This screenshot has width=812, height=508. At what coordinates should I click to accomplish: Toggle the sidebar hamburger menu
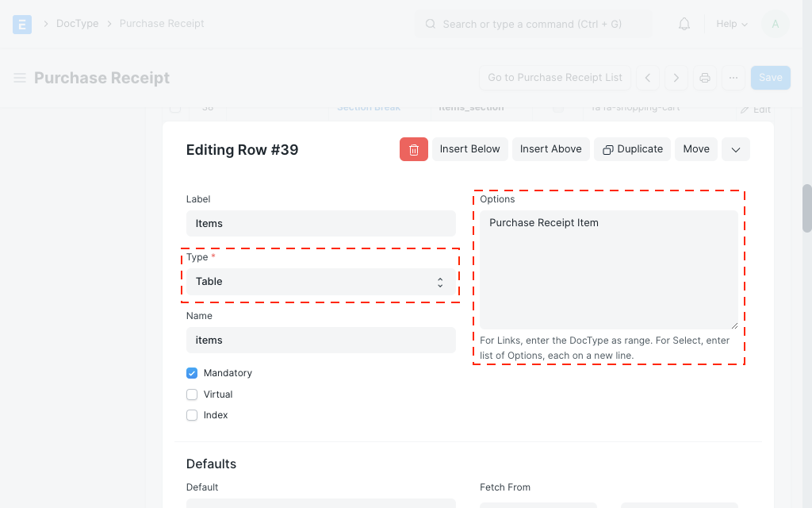20,78
